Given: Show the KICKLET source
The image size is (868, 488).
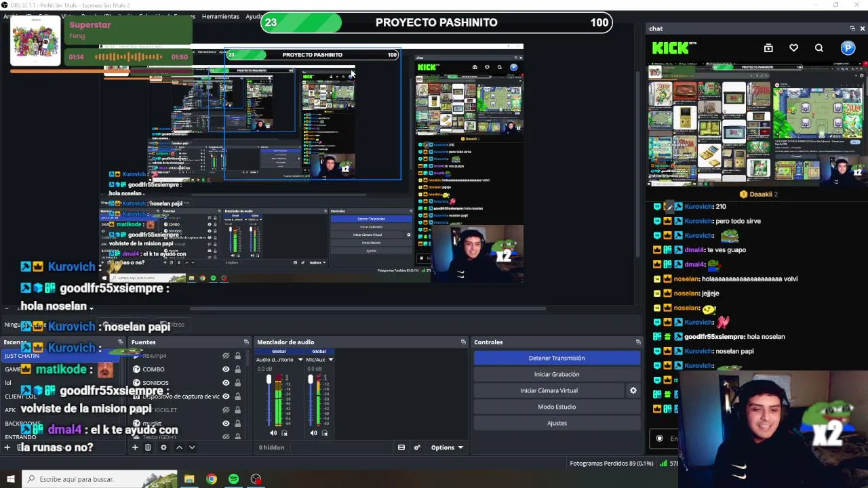Looking at the screenshot, I should tap(226, 410).
